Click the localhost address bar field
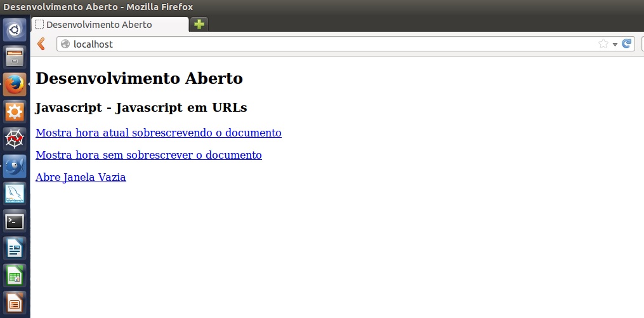644x318 pixels. click(317, 44)
